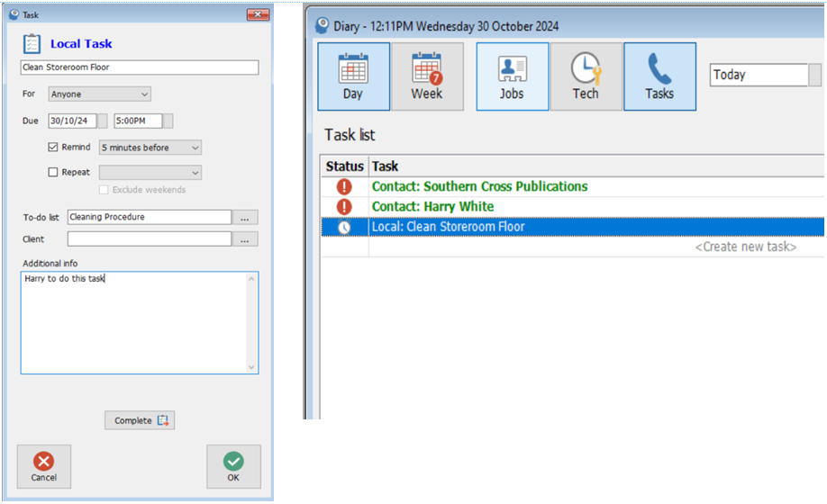The width and height of the screenshot is (827, 504).
Task: Uncheck the Remind checkbox
Action: point(53,148)
